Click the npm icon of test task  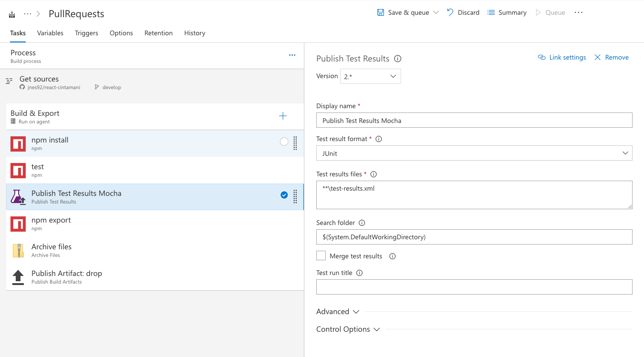coord(18,170)
